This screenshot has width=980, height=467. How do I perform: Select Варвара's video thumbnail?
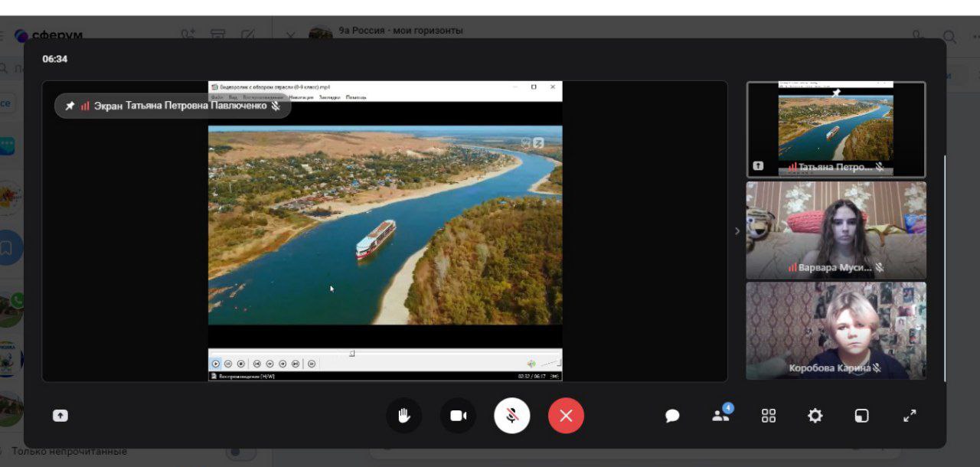pyautogui.click(x=836, y=230)
